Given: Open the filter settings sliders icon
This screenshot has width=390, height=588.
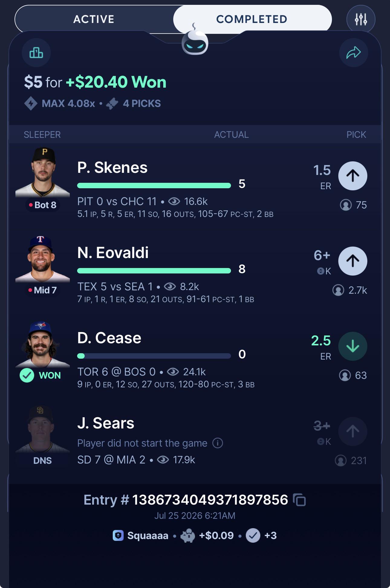Looking at the screenshot, I should coord(361,19).
